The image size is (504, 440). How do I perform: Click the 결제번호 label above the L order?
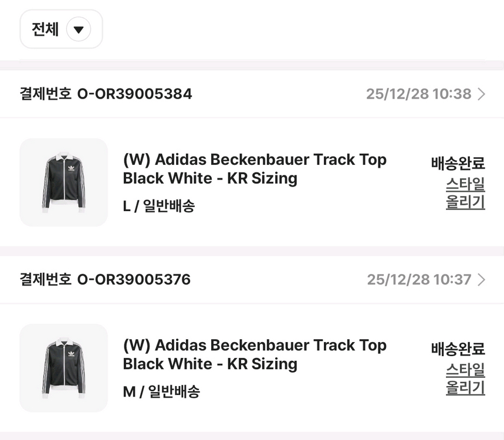(45, 94)
